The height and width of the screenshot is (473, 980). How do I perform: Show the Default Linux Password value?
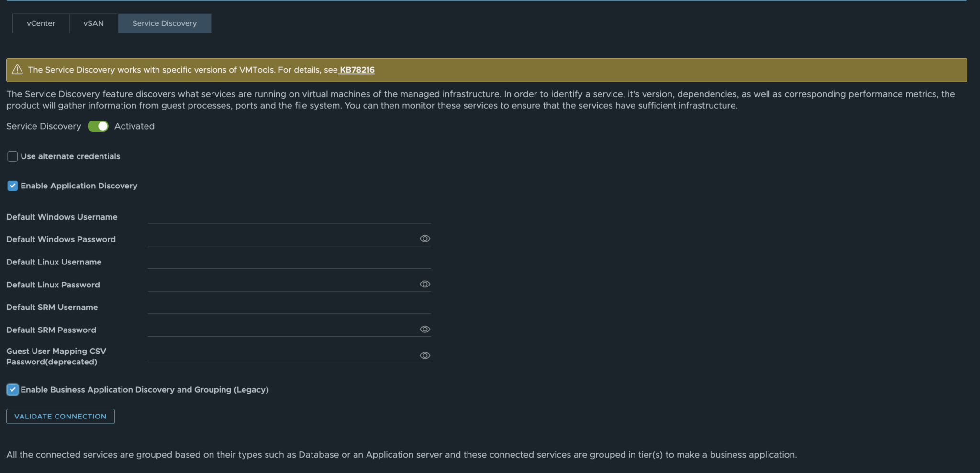click(x=425, y=284)
